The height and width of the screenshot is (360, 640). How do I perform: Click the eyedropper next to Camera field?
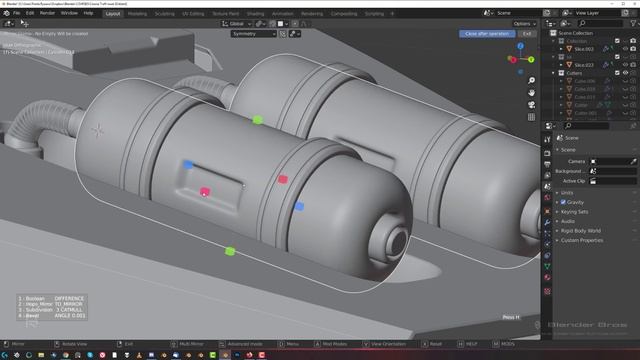[x=633, y=162]
